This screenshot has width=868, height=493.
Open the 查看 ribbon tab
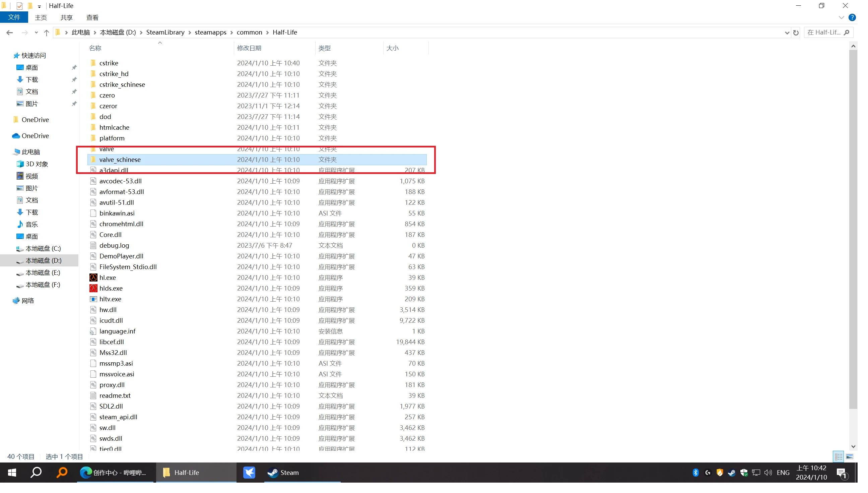92,17
